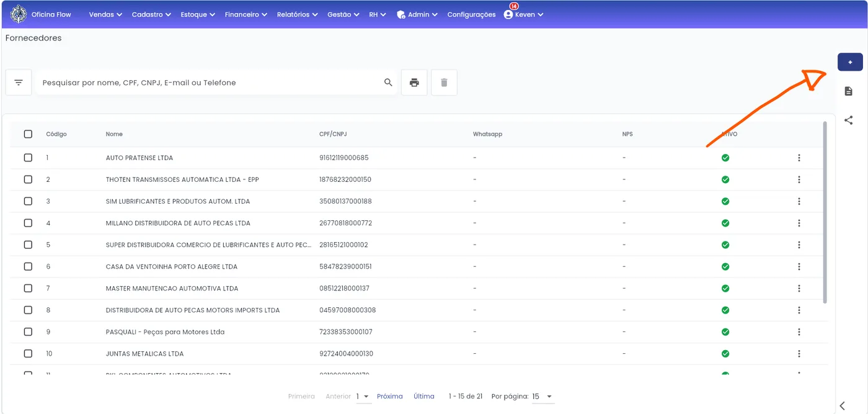Select checkbox for MILLANO DISTRIBUIDORA row
This screenshot has height=414, width=868.
coord(28,223)
